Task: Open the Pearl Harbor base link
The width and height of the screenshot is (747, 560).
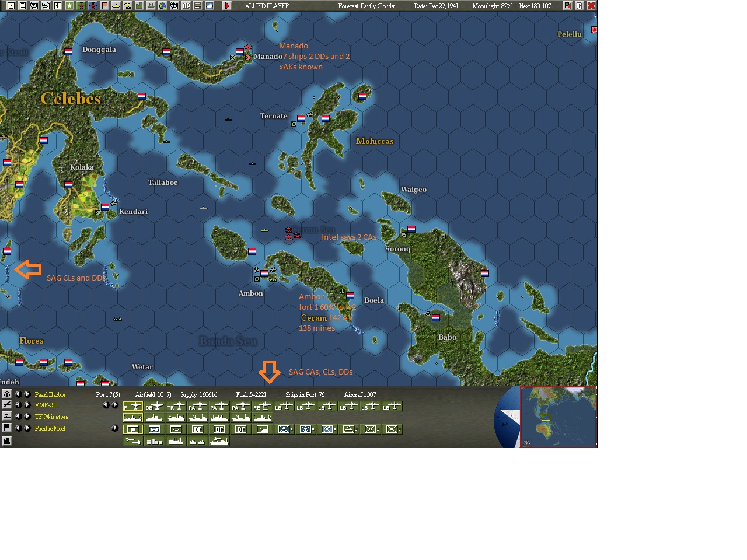Action: (x=50, y=394)
